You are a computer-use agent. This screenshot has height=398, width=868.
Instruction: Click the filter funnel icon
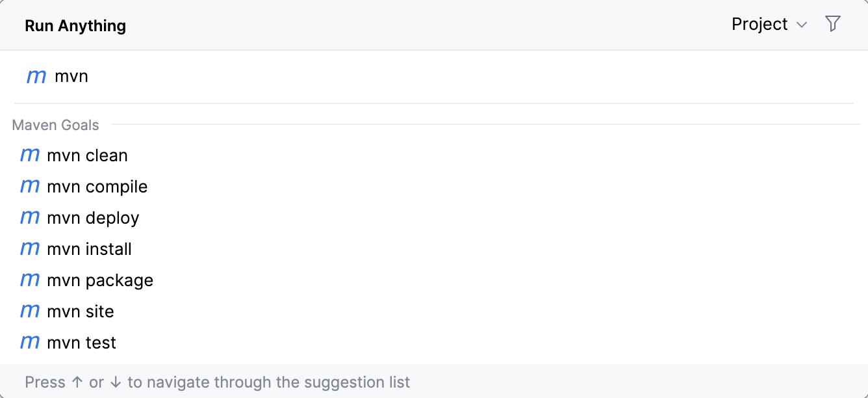click(x=832, y=24)
